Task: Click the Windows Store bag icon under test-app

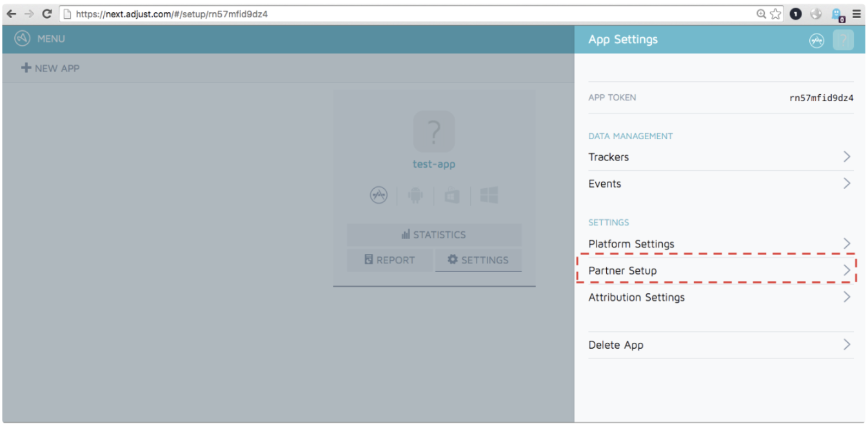Action: point(452,195)
